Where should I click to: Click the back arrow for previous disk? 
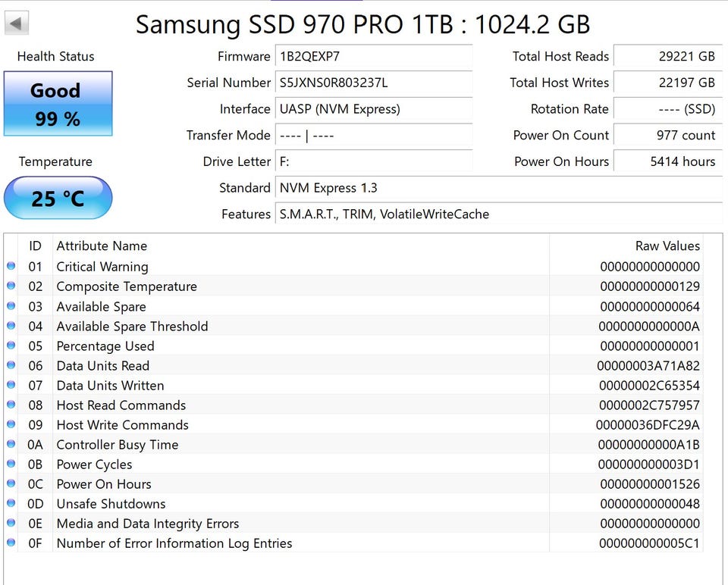(17, 23)
